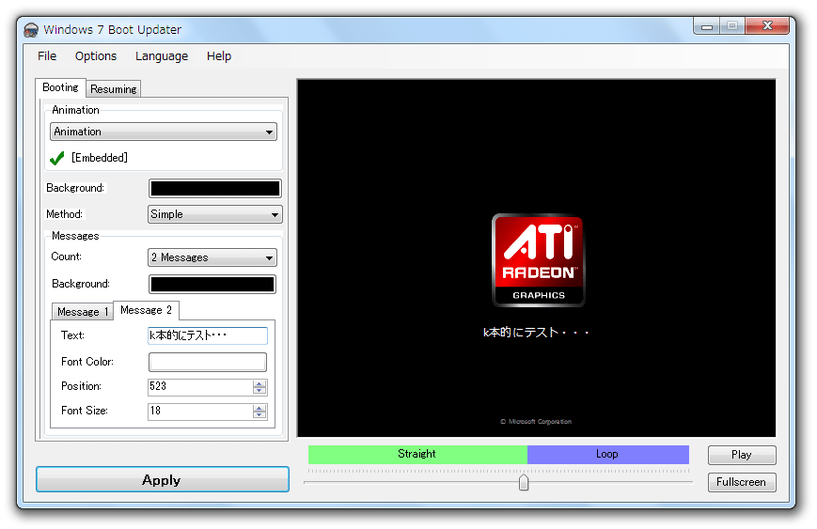Select the Message 1 tab
Image resolution: width=817 pixels, height=529 pixels.
(x=82, y=312)
